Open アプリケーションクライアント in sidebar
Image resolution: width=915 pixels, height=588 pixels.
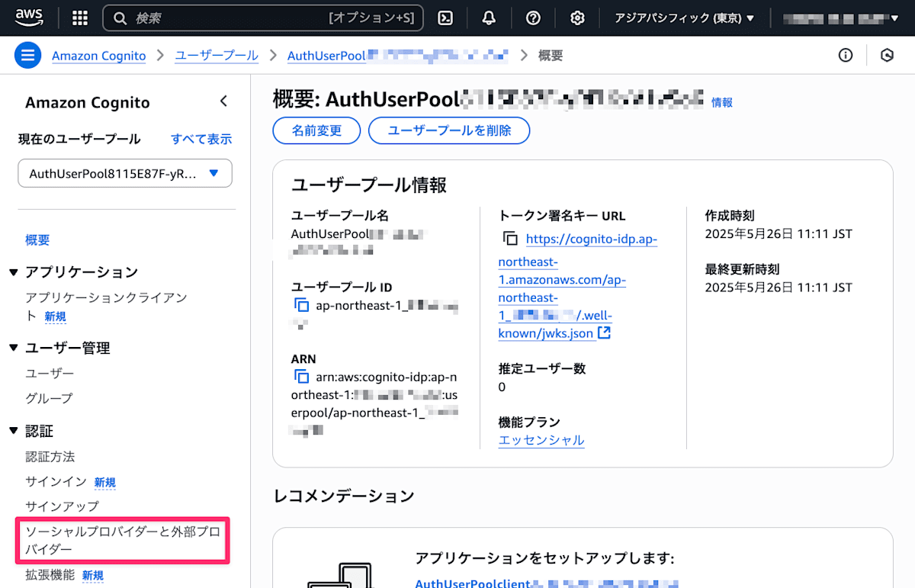pyautogui.click(x=106, y=307)
